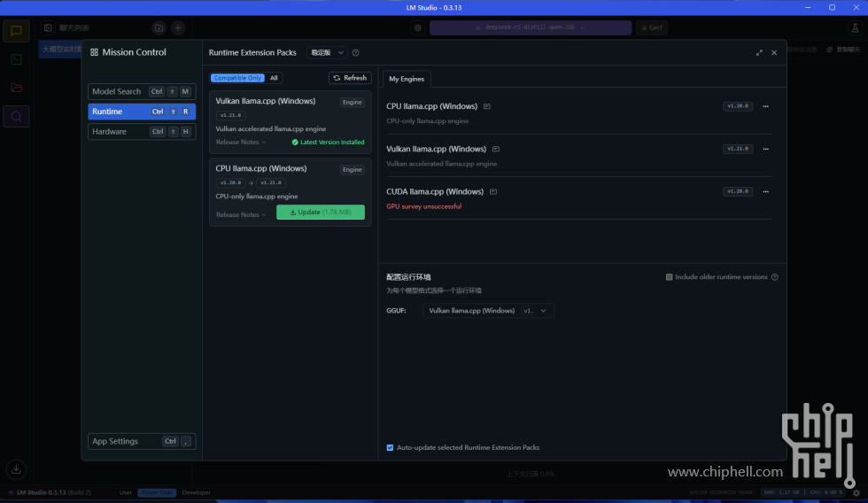Click the v1.21.0 version badge on Vulkan engine row

tap(737, 149)
